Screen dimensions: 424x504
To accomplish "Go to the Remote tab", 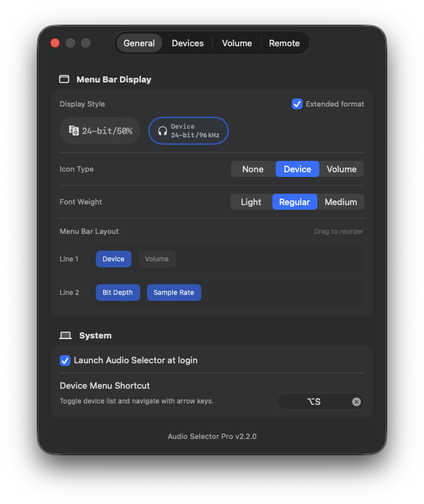I will (x=284, y=43).
